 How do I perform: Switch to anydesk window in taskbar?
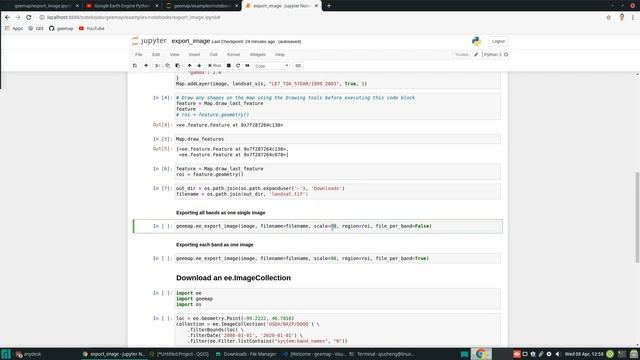(x=29, y=354)
